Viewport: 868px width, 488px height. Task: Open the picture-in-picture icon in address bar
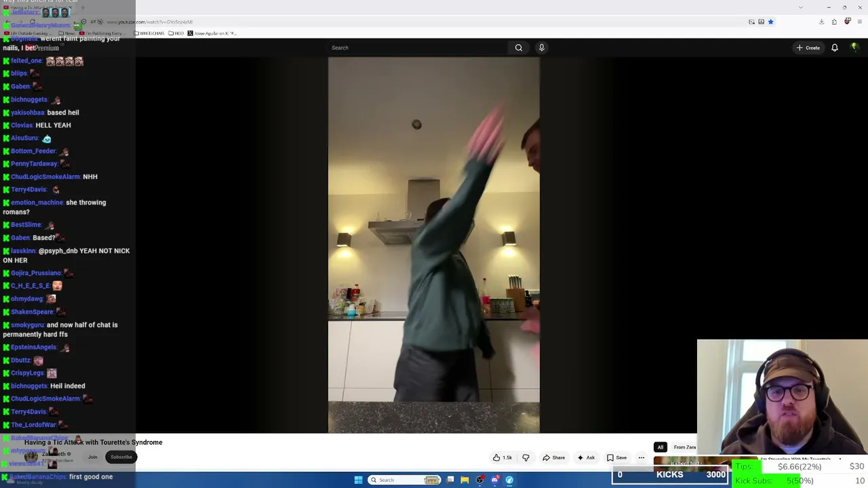coord(751,22)
